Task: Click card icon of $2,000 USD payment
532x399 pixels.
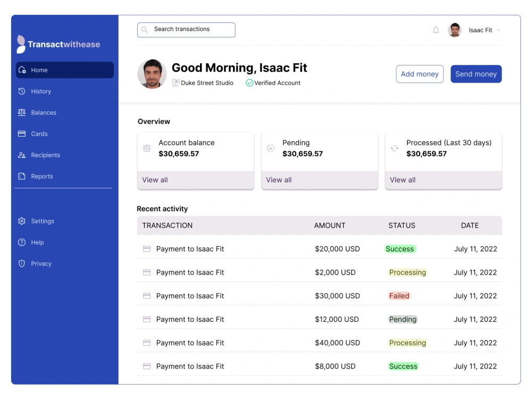Action: tap(147, 272)
